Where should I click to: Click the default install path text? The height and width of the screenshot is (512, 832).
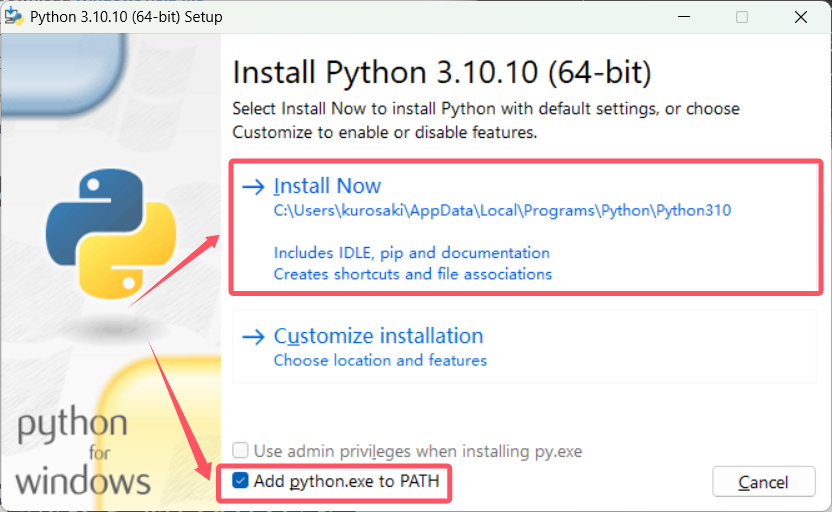[502, 211]
